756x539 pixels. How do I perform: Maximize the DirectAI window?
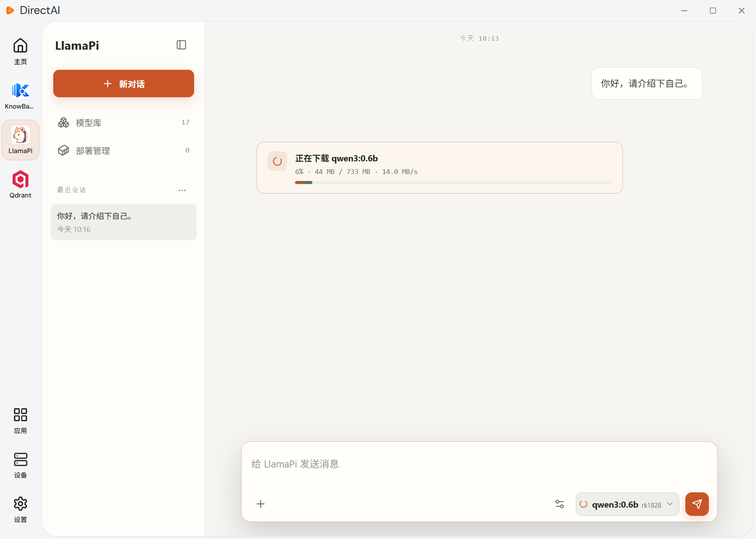click(x=713, y=10)
